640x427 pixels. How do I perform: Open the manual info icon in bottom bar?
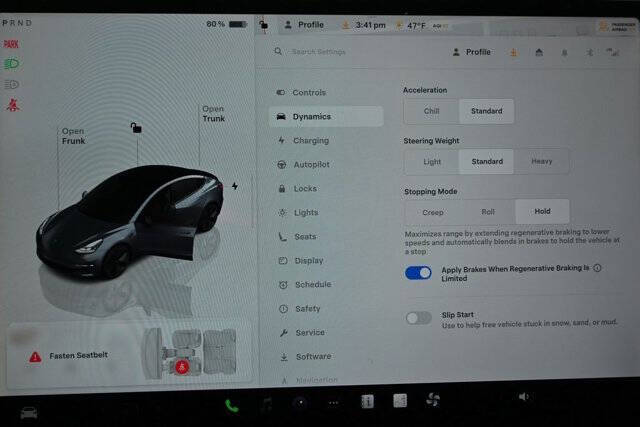367,401
